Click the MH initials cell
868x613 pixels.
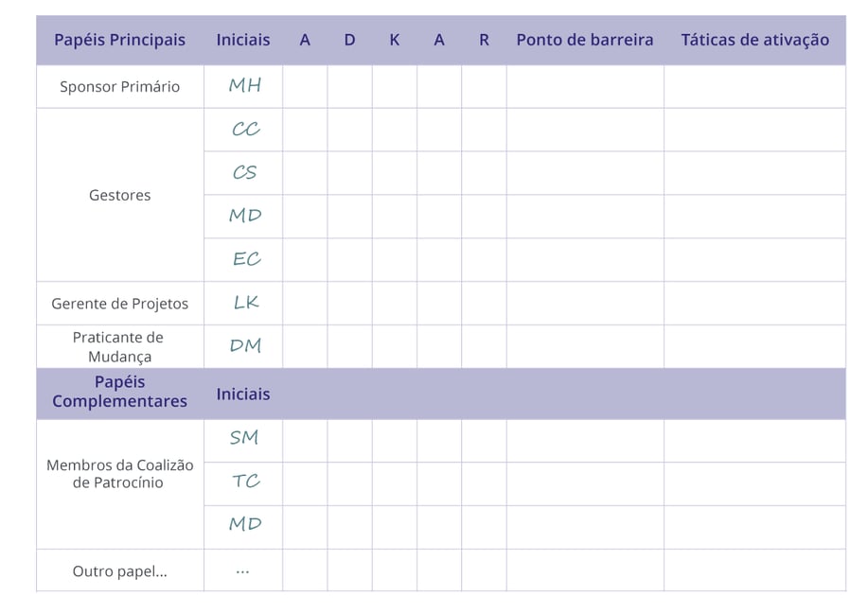244,86
